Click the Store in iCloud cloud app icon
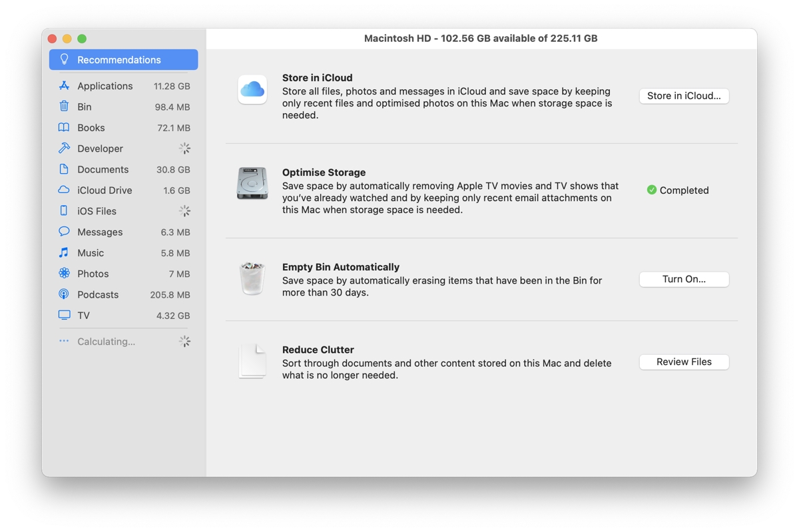 click(x=252, y=90)
